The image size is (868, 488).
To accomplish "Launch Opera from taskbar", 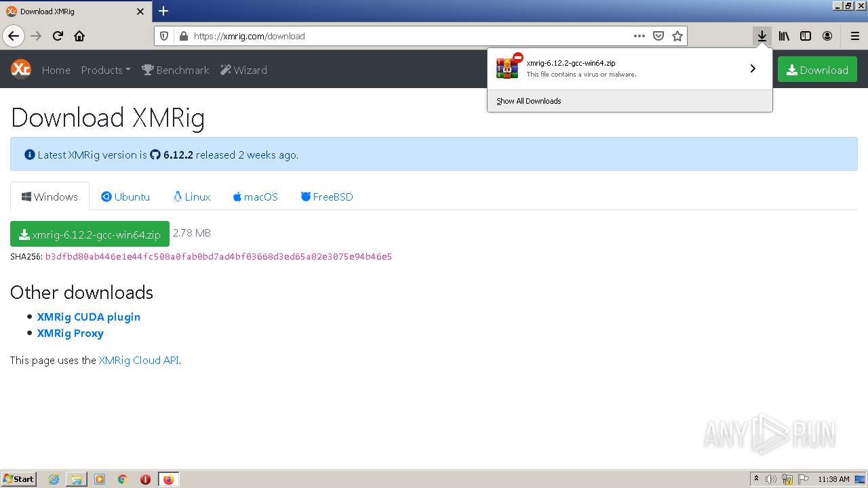I will point(145,479).
